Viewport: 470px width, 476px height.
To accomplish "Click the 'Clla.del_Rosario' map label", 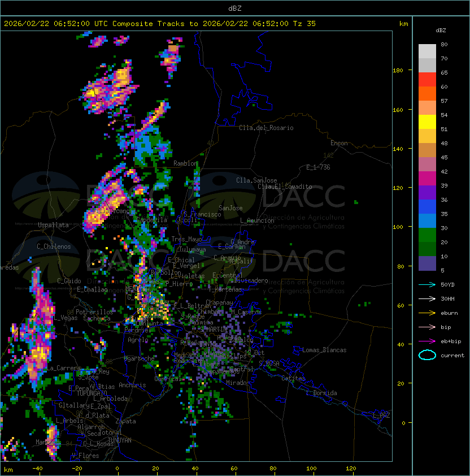I will 266,128.
